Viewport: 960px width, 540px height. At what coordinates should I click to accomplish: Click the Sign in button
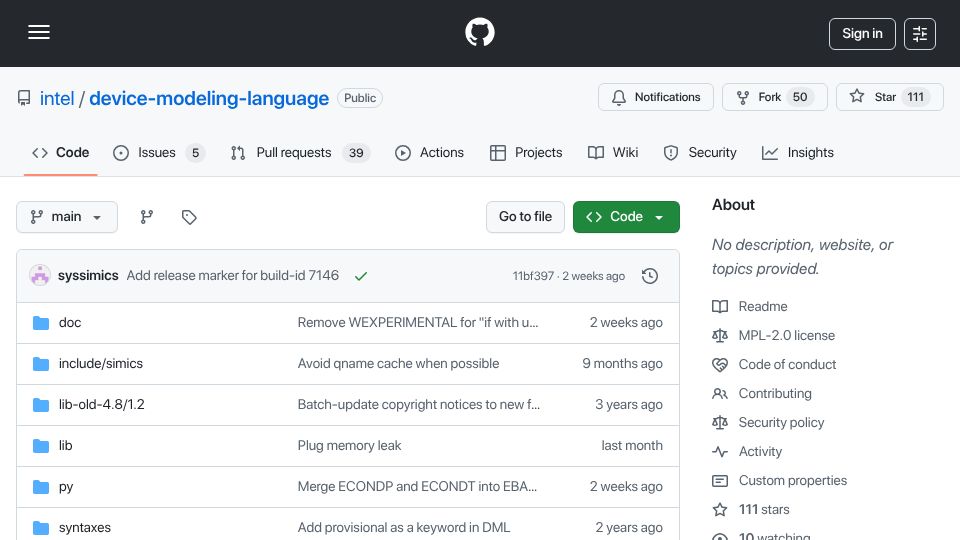(x=862, y=34)
